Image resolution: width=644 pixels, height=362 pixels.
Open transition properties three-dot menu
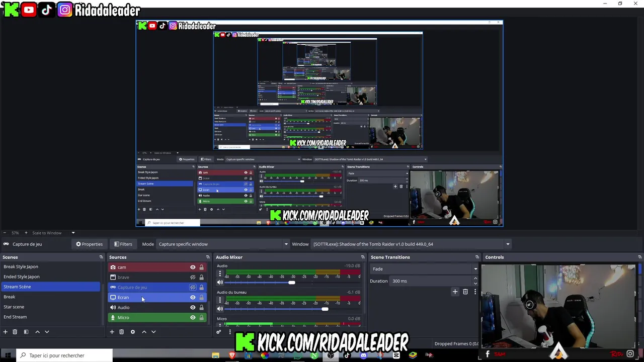point(475,292)
